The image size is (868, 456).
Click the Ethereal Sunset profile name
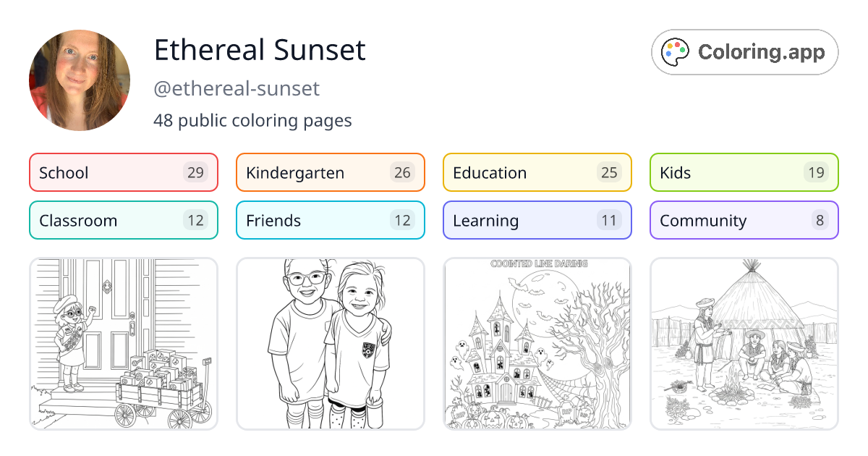point(259,50)
